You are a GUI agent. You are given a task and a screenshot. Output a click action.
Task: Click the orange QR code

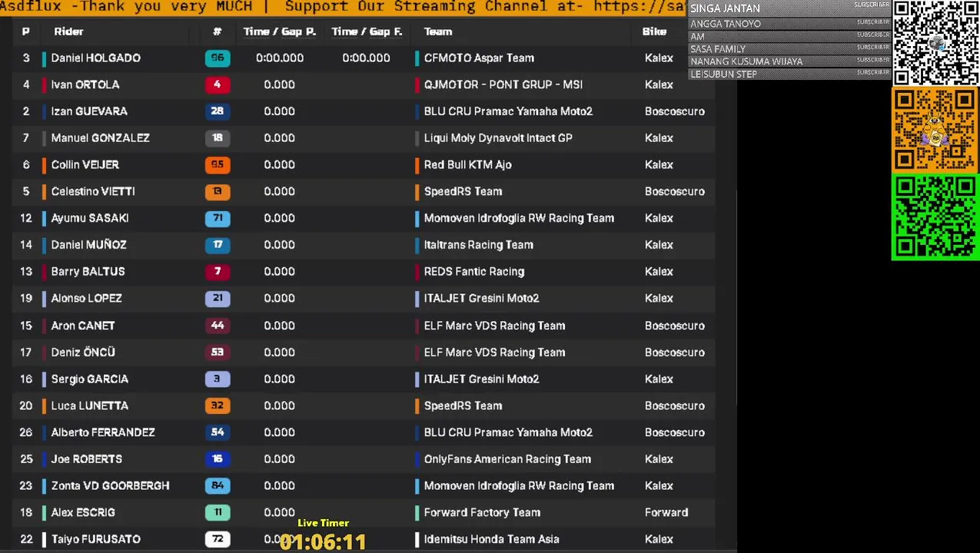point(935,130)
